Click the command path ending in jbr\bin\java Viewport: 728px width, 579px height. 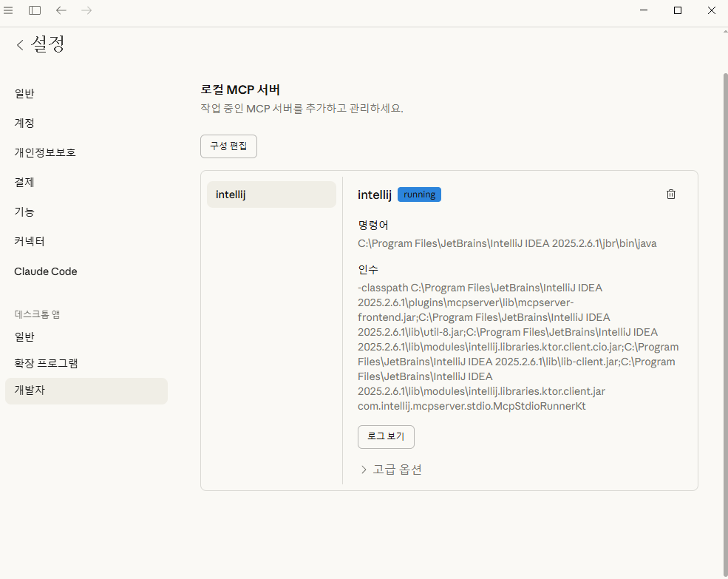click(x=507, y=243)
